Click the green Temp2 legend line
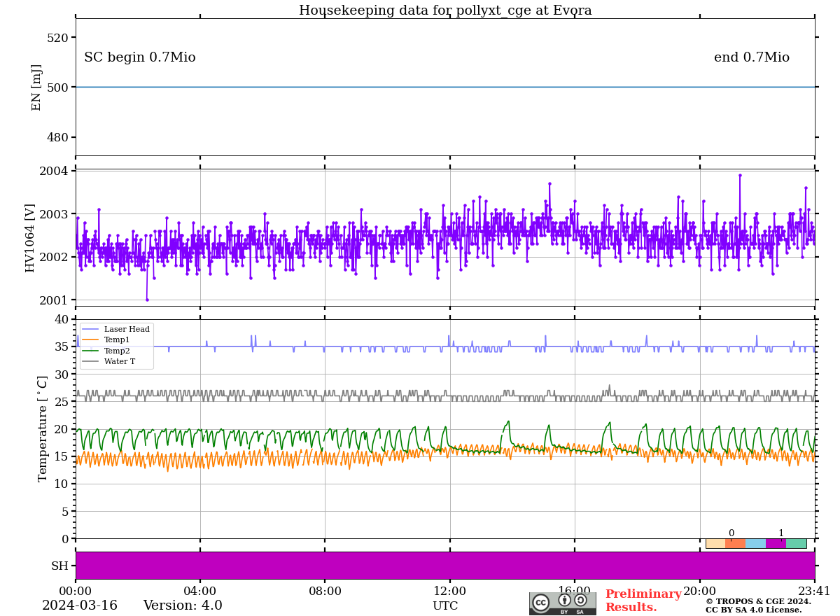The height and width of the screenshot is (616, 840). [90, 351]
